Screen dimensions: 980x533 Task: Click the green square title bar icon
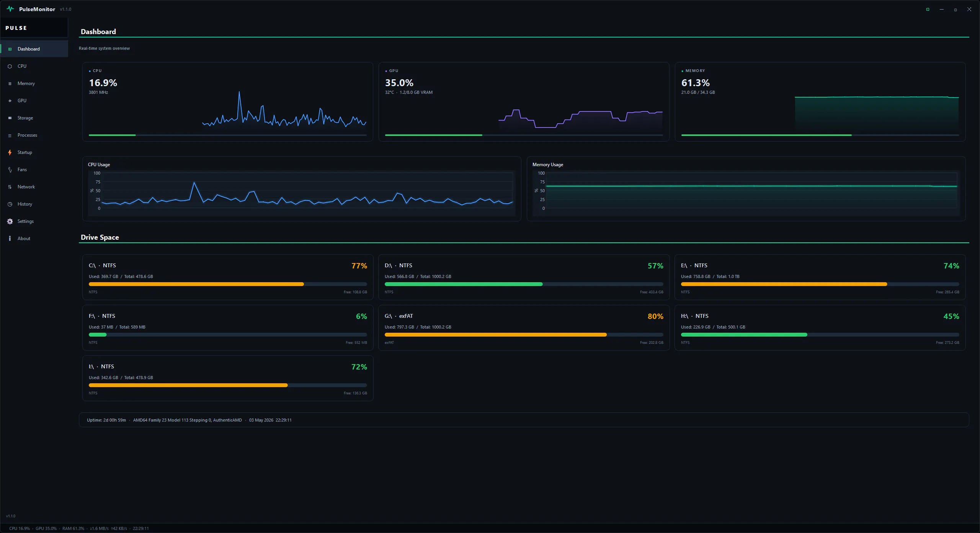pos(928,9)
